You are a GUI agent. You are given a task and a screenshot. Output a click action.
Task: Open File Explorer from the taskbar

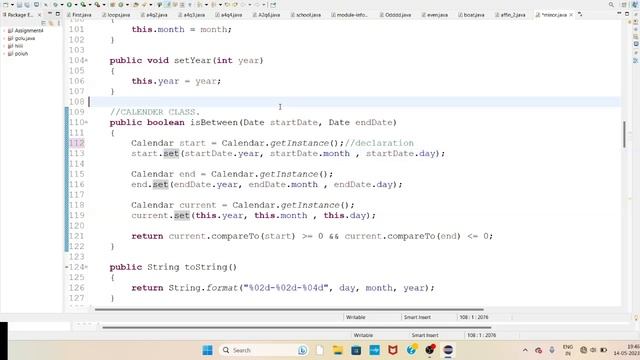point(338,350)
